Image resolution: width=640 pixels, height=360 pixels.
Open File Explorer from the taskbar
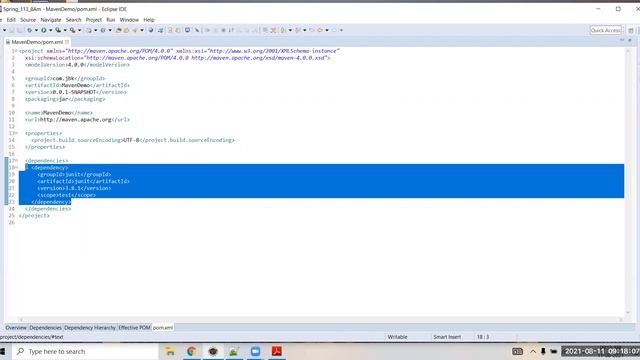click(170, 351)
